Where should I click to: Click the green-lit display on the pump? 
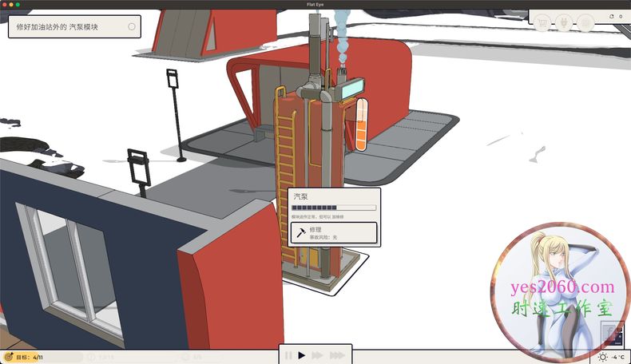349,90
